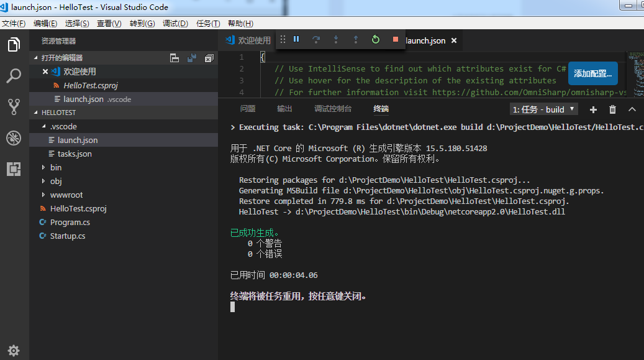This screenshot has width=644, height=360.
Task: Open the 文件(F) menu
Action: click(x=14, y=24)
